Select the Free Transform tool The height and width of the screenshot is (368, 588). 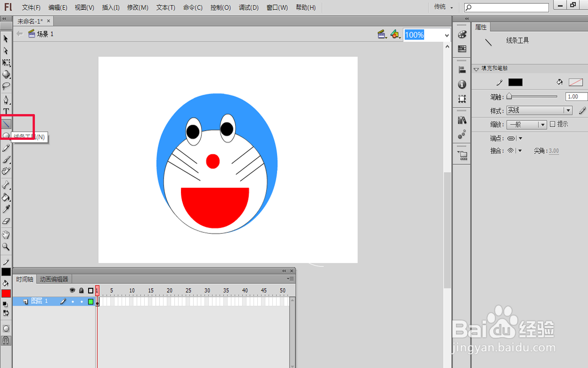pos(6,63)
